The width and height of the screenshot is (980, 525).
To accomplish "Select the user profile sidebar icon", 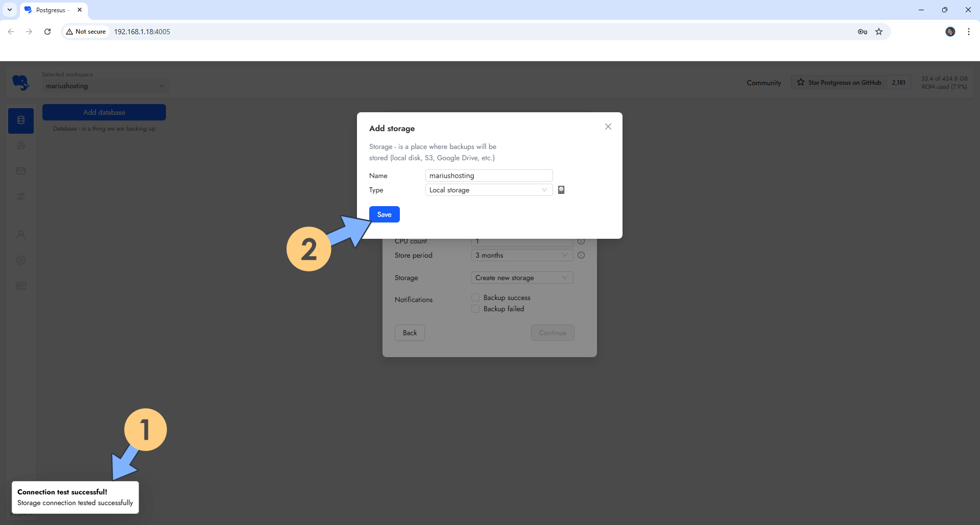I will (x=20, y=235).
